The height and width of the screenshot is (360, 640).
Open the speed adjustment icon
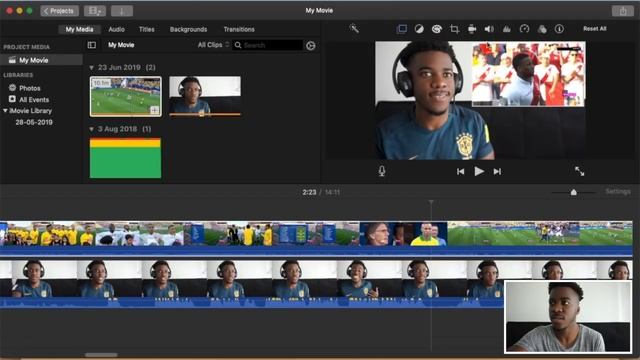(x=524, y=29)
